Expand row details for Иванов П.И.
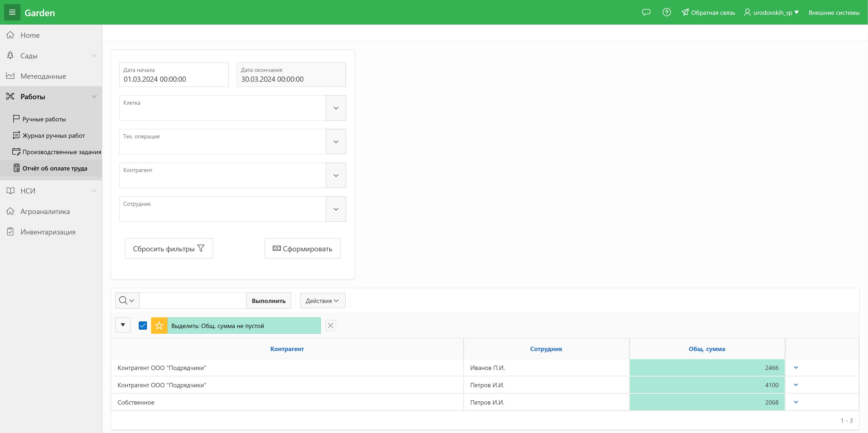Viewport: 868px width, 433px height. tap(796, 368)
